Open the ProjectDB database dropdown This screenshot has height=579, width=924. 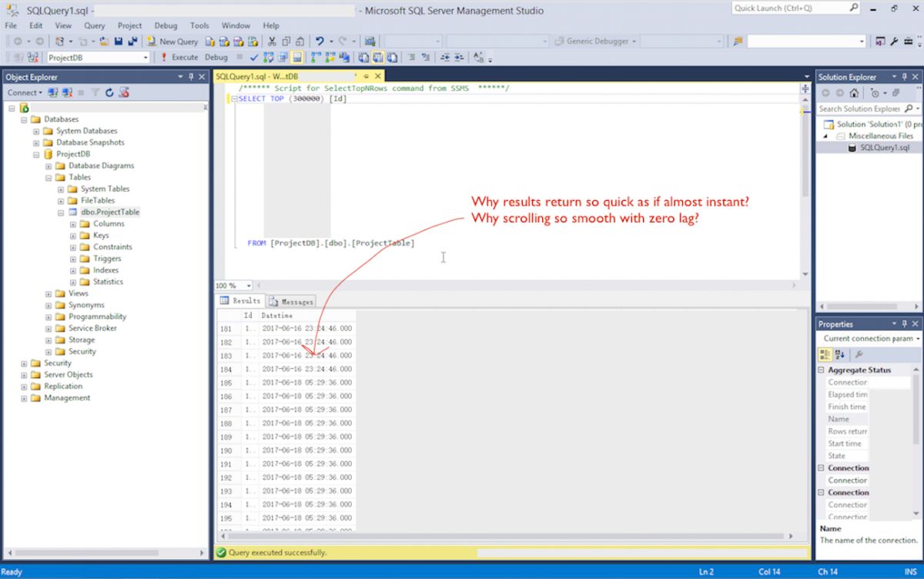click(146, 58)
